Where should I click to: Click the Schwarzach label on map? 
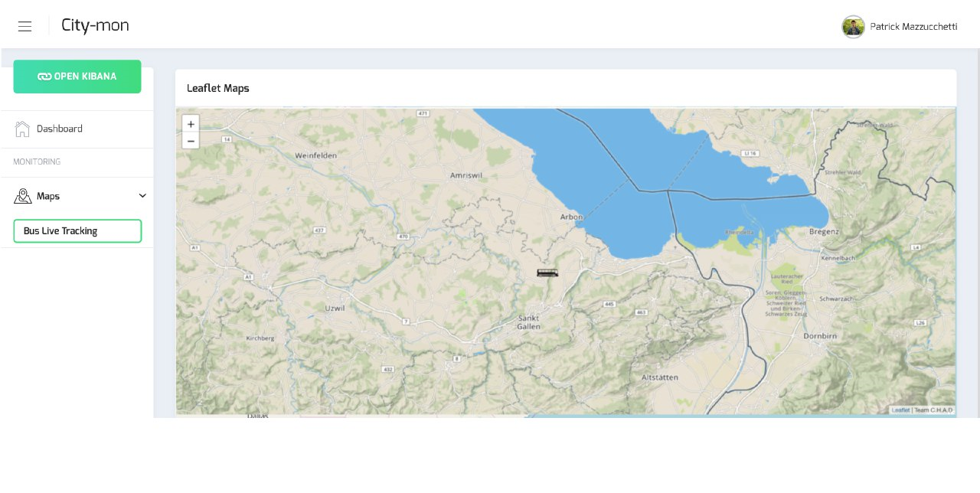click(835, 299)
